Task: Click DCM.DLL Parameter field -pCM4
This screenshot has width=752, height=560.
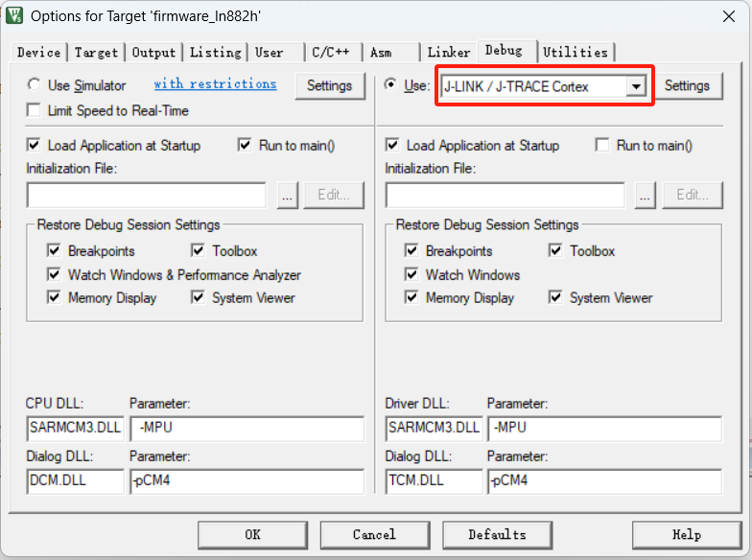Action: pos(247,481)
